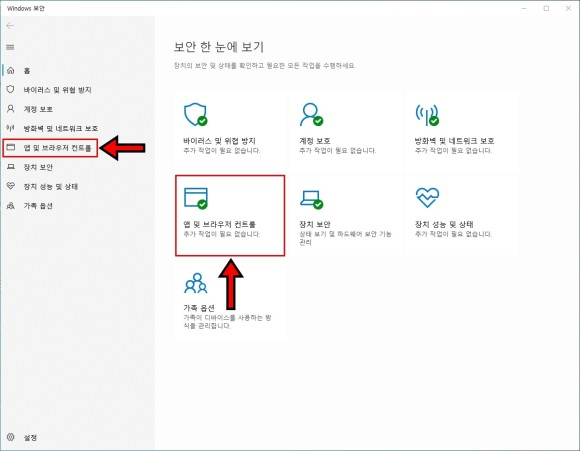Click the large heart health icon
The image size is (580, 451).
(427, 197)
